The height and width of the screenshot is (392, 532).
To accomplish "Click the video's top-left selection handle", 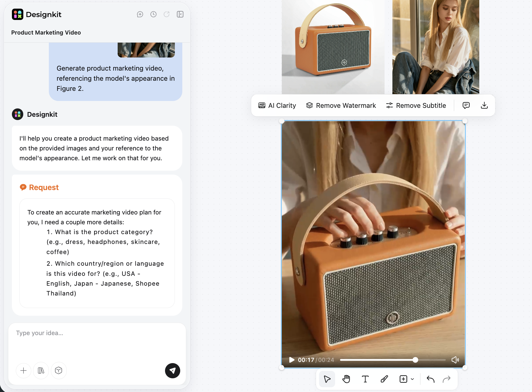I will point(282,121).
